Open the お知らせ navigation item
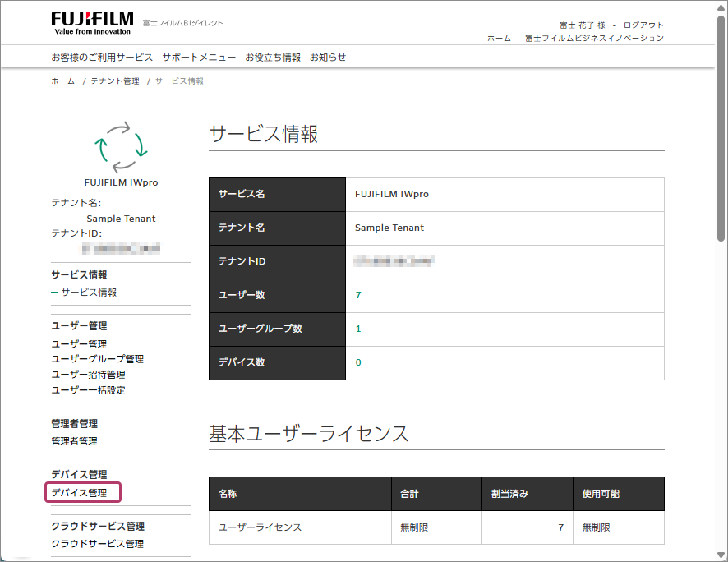This screenshot has width=728, height=562. pos(328,58)
